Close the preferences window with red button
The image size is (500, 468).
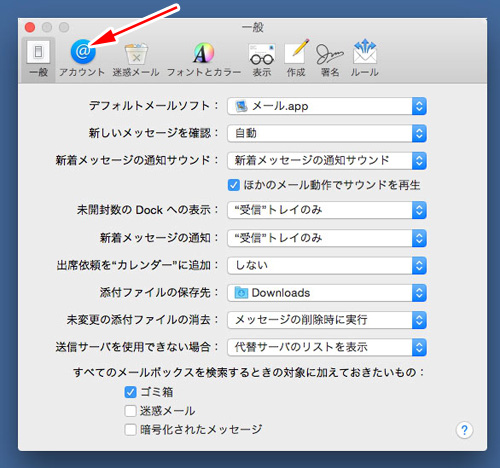pyautogui.click(x=30, y=27)
